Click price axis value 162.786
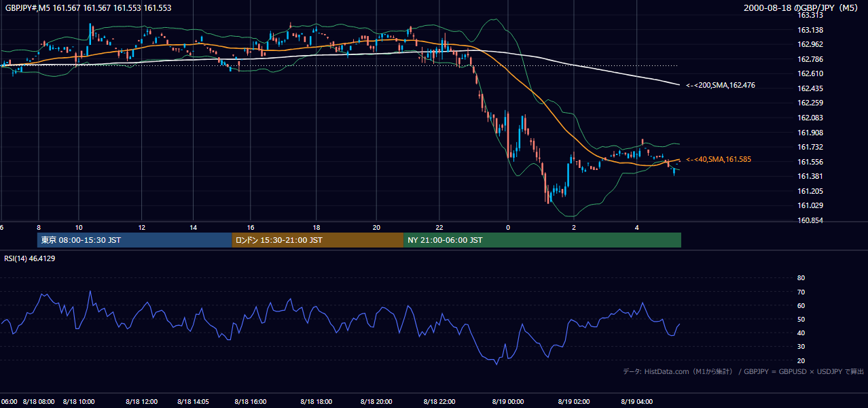Image resolution: width=868 pixels, height=408 pixels. coord(810,59)
